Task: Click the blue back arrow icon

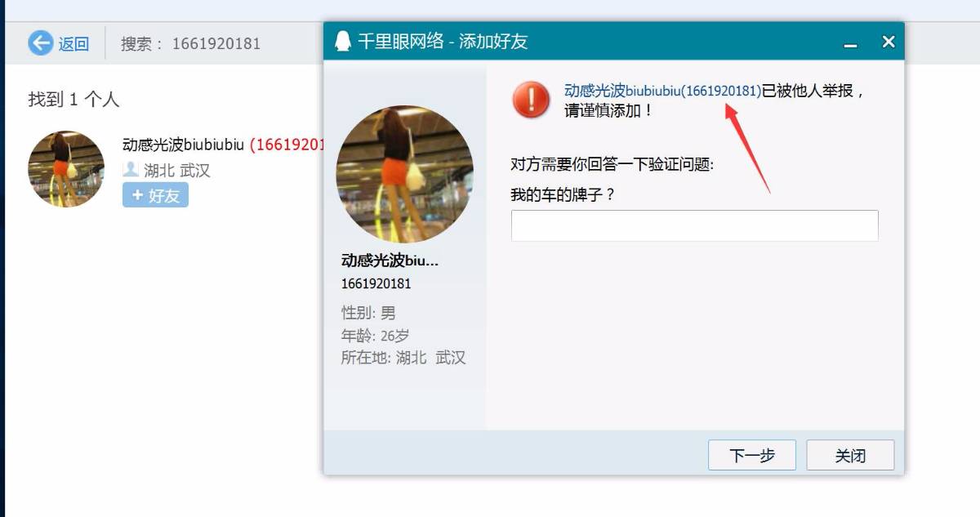Action: 40,43
